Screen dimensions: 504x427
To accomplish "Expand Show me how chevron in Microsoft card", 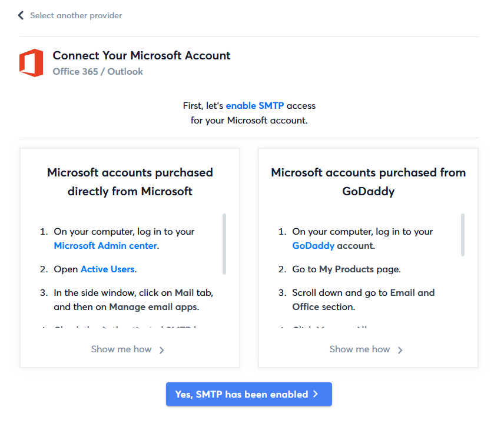I will click(162, 350).
